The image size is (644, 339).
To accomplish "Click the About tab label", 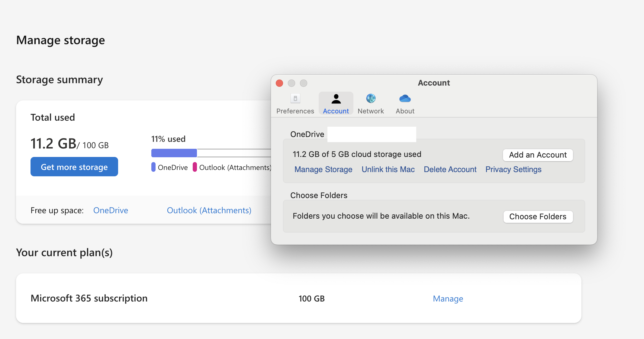I will click(405, 111).
